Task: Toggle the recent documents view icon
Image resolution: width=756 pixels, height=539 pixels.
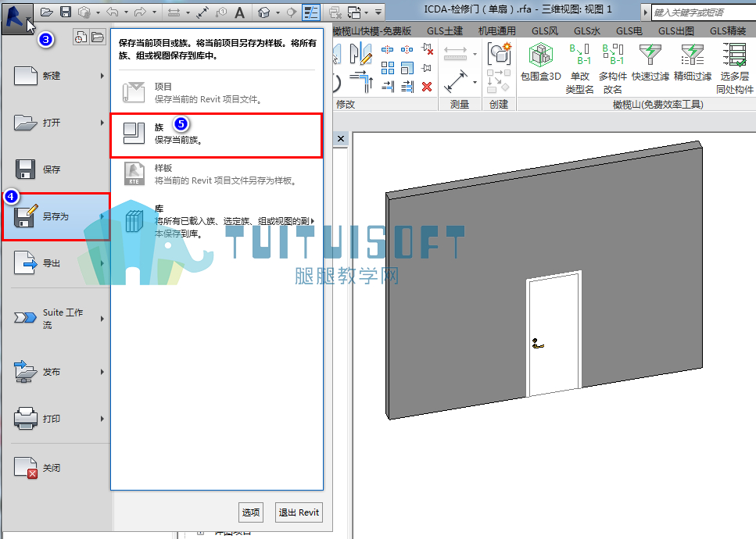Action: 81,37
